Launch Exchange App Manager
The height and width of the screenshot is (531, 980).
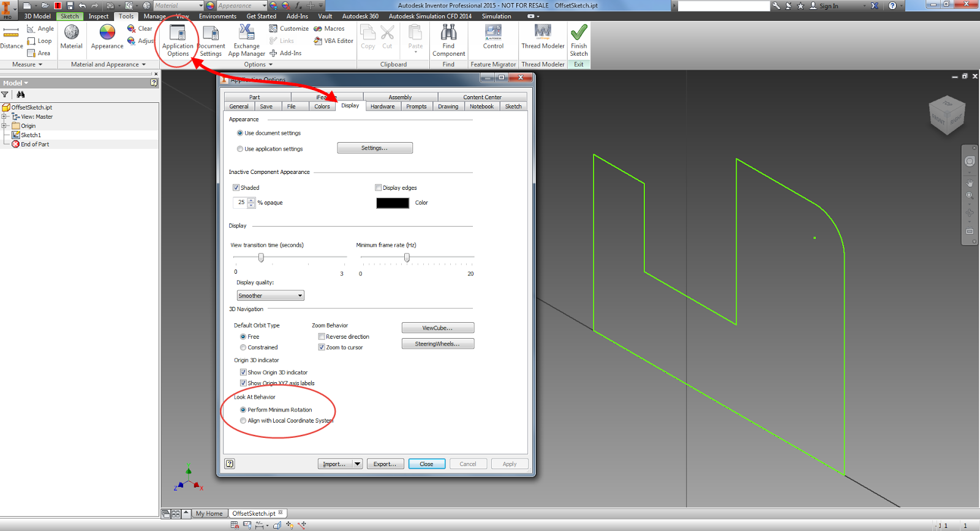(x=246, y=40)
